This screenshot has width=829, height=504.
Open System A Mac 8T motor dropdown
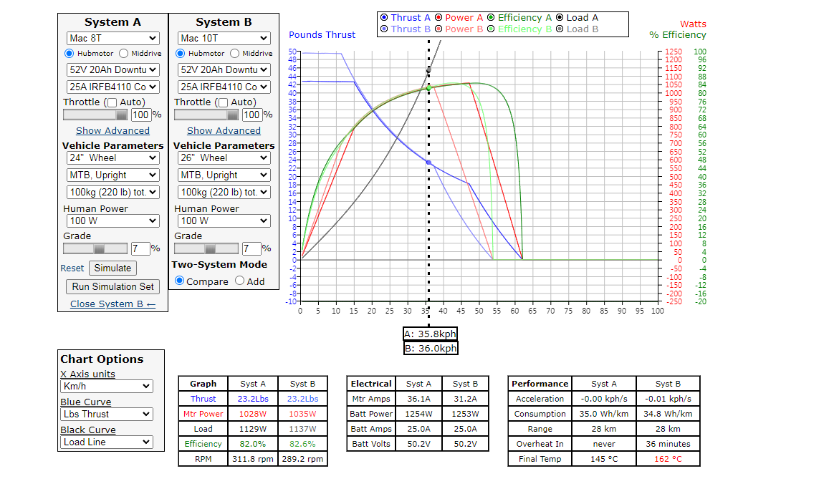[x=112, y=38]
